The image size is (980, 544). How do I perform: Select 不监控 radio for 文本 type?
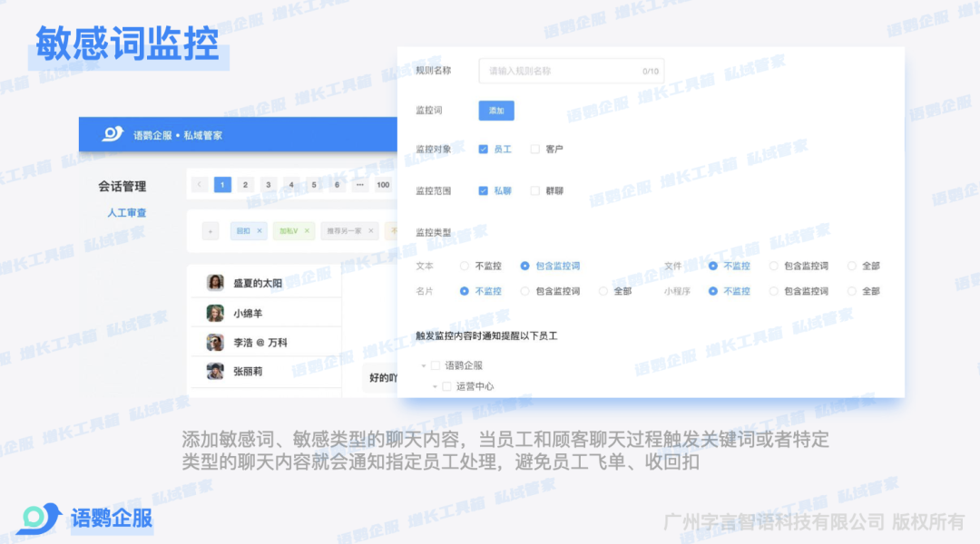465,267
